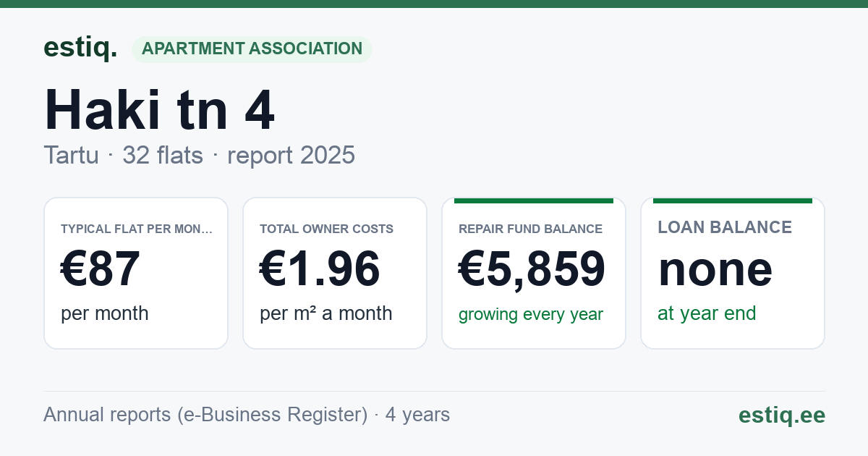Viewport: 868px width, 456px height.
Task: Open the Typical flat per month card
Action: pyautogui.click(x=136, y=273)
